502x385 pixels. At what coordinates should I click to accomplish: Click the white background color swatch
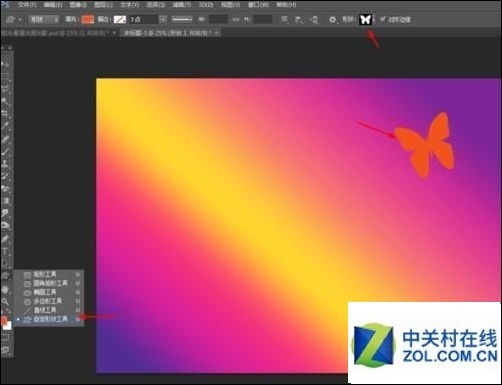pyautogui.click(x=8, y=326)
